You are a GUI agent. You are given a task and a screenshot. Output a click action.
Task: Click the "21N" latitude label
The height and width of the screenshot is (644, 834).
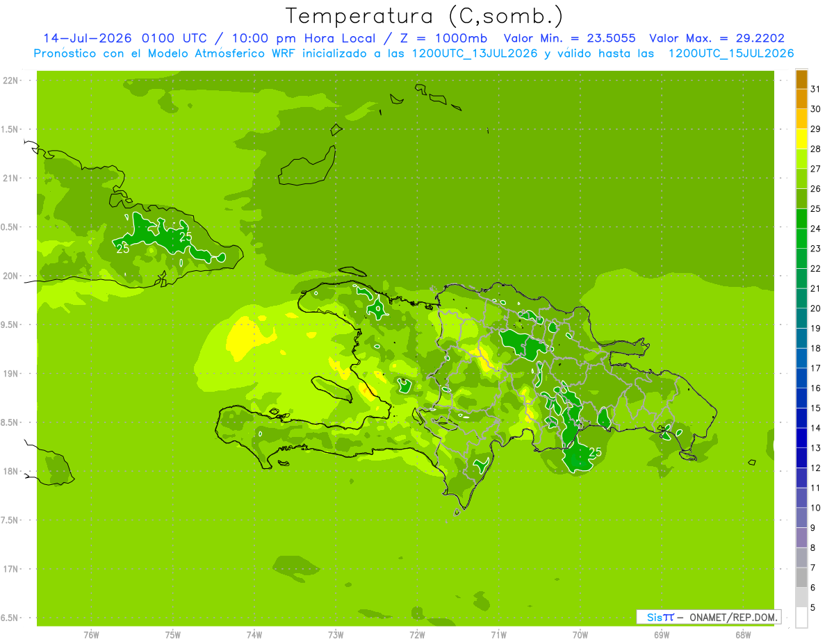(10, 178)
